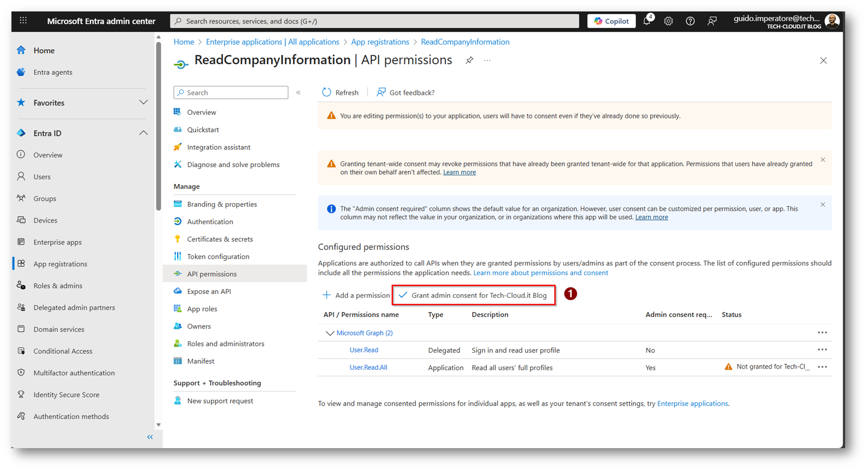Grant admin consent for Tech-Cloud.it Blog
Image resolution: width=868 pixels, height=471 pixels.
(x=473, y=295)
